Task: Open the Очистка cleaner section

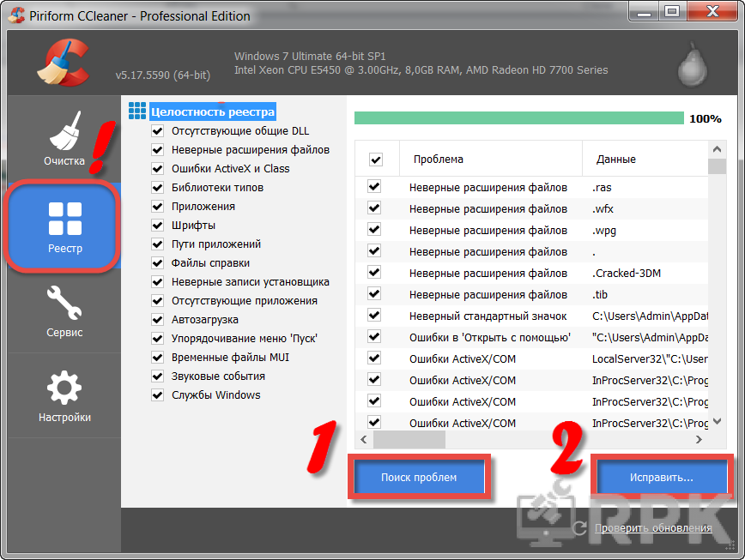Action: point(64,139)
